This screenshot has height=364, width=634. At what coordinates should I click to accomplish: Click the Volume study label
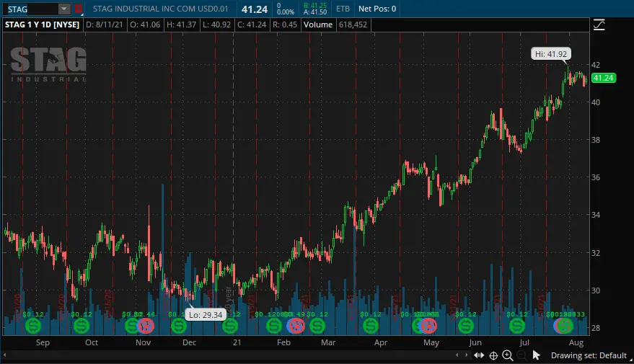tap(318, 25)
